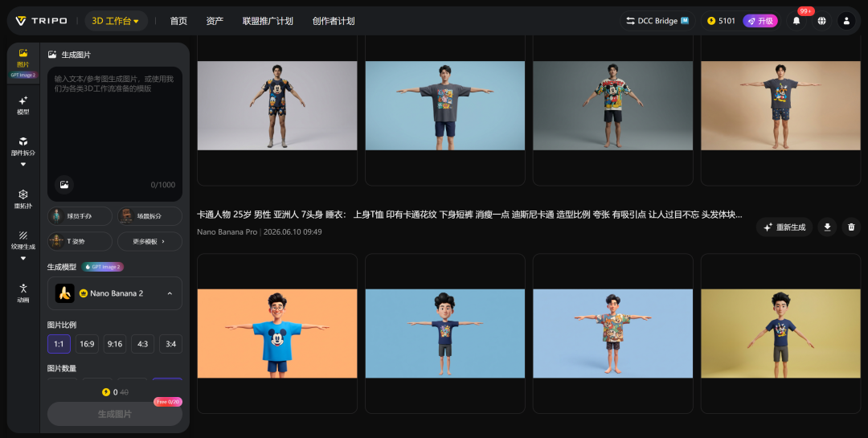Download the Nano Banana Pro results
Image resolution: width=868 pixels, height=438 pixels.
point(827,227)
